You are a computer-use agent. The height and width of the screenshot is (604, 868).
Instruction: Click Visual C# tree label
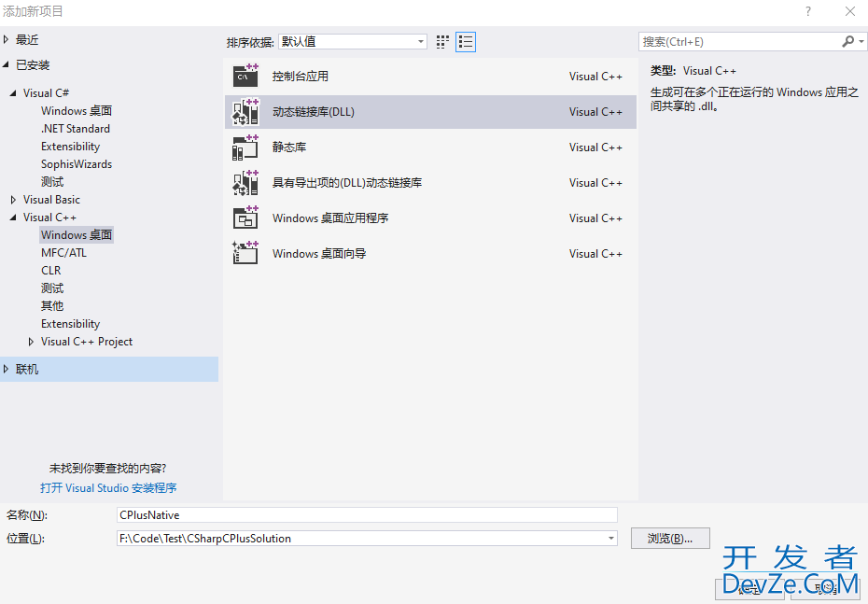pos(46,93)
